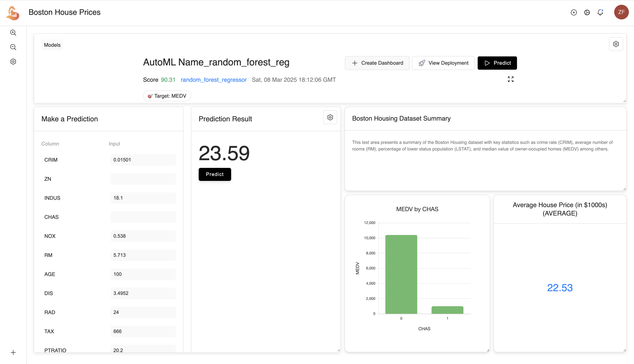Click the 23.59 prediction value

pyautogui.click(x=224, y=153)
